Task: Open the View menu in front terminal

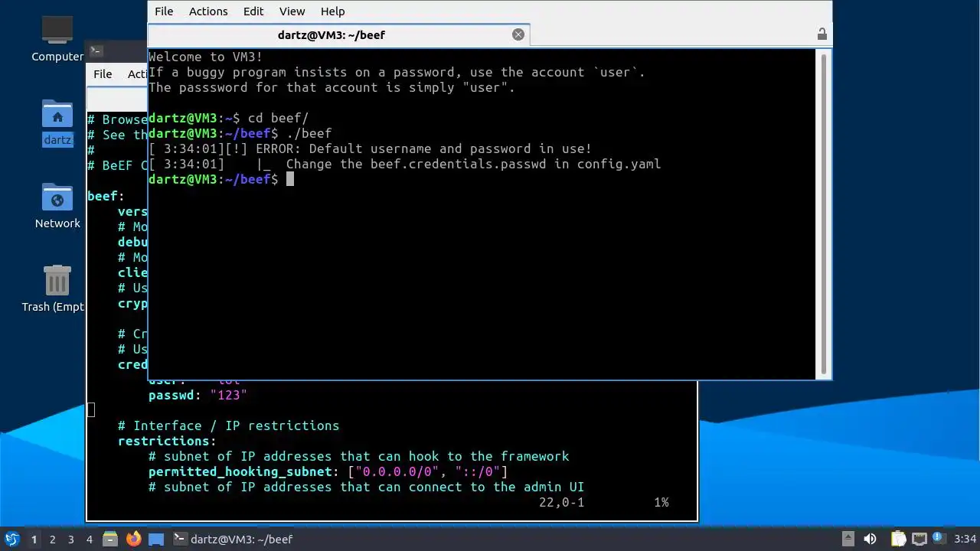Action: click(292, 11)
